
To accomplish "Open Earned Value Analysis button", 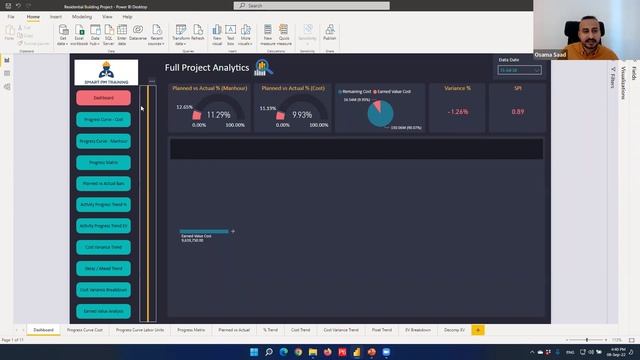I will click(104, 311).
